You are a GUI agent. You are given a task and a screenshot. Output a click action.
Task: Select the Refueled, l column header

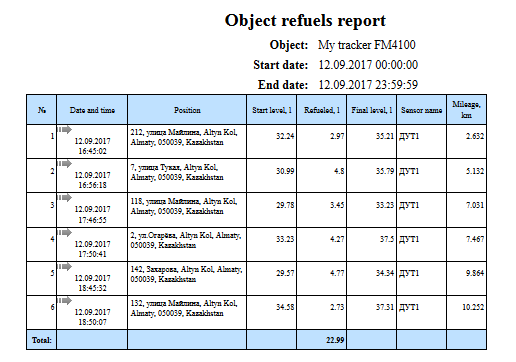322,110
